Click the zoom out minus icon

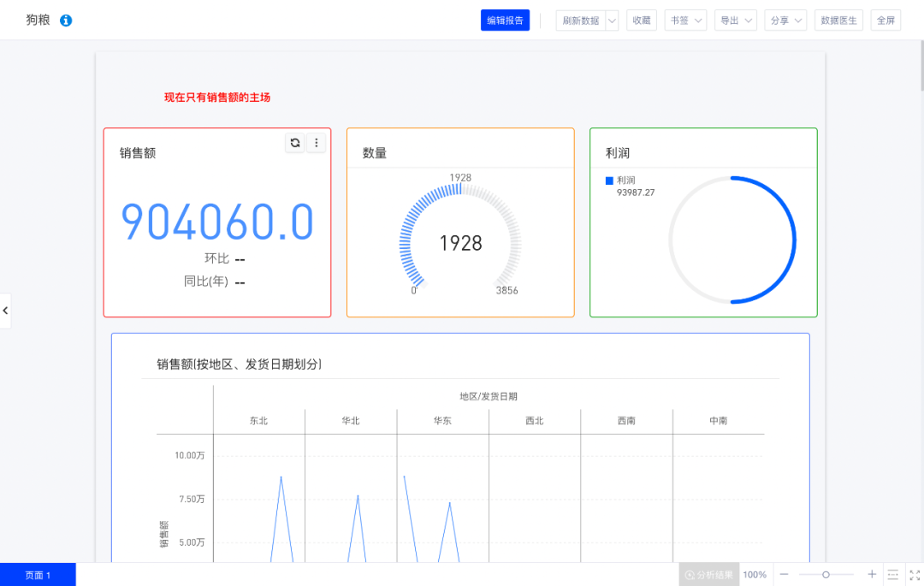pos(784,575)
